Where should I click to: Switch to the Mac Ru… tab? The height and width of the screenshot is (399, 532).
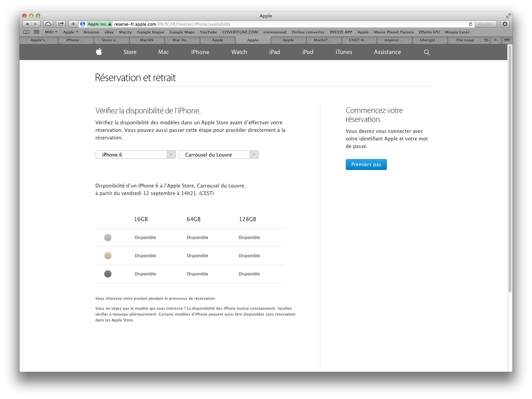point(181,40)
